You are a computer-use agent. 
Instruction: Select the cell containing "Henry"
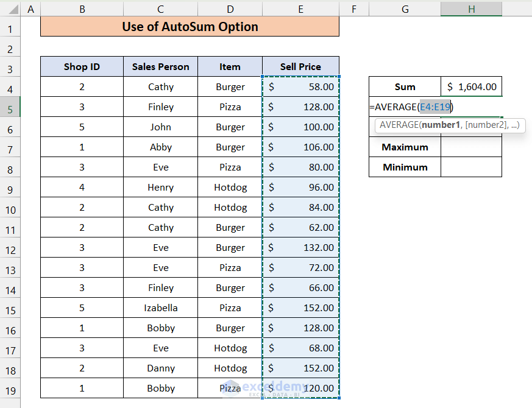(x=160, y=188)
